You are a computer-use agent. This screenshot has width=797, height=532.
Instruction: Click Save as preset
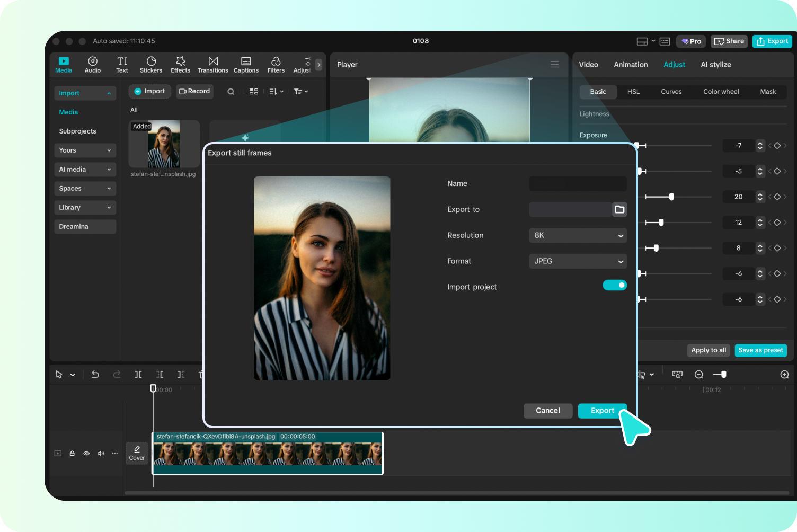click(x=760, y=350)
